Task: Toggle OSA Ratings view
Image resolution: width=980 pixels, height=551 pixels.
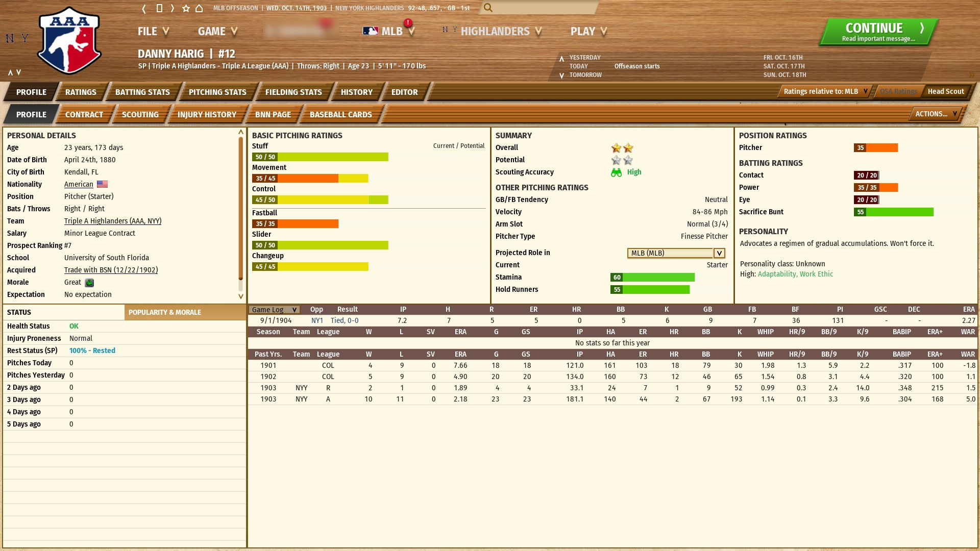Action: (x=898, y=91)
